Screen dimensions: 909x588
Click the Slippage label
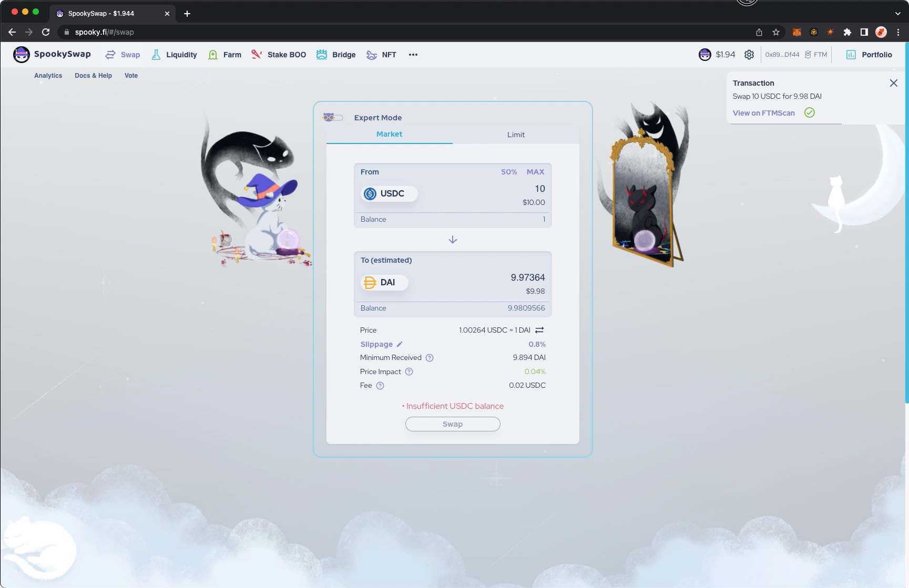tap(376, 344)
